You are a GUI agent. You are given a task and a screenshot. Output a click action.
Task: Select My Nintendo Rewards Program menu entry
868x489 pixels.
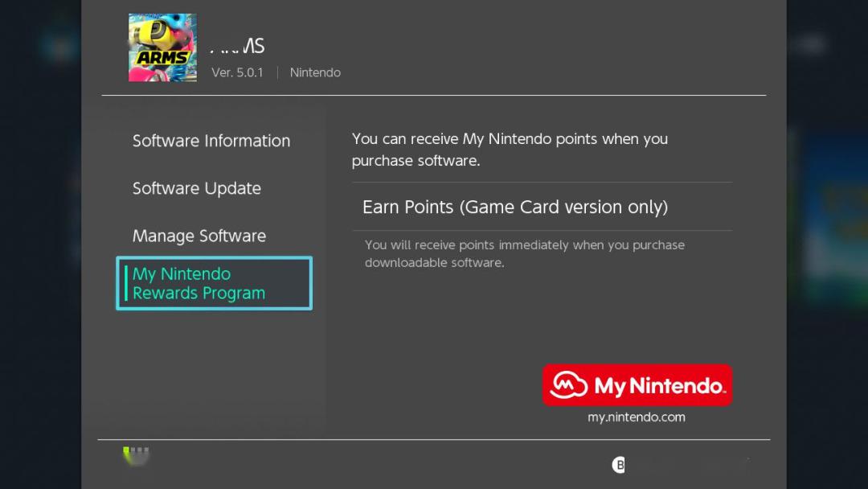click(x=214, y=284)
